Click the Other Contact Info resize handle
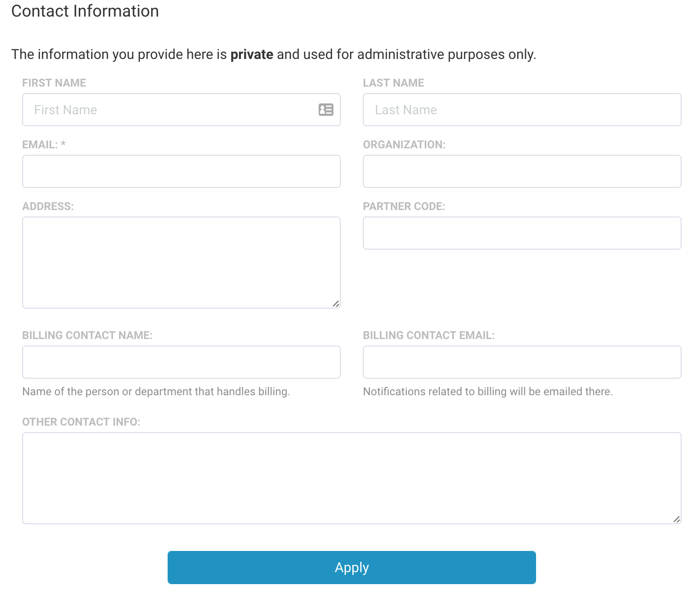The width and height of the screenshot is (700, 597). 677,519
